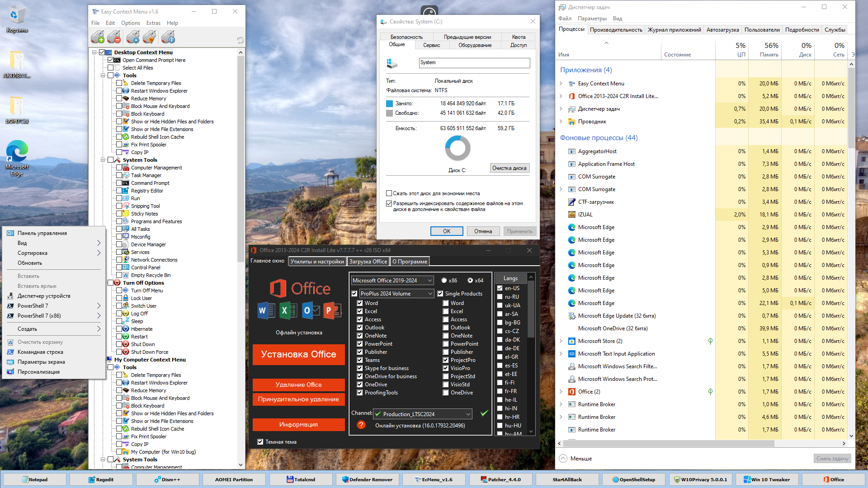Click the Принудительное удаление button

pos(299,399)
